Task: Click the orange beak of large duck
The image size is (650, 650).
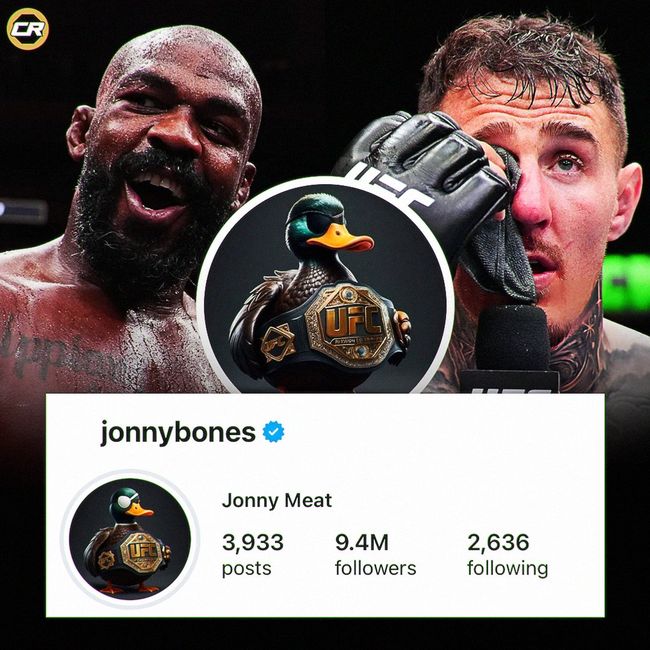Action: coord(340,238)
